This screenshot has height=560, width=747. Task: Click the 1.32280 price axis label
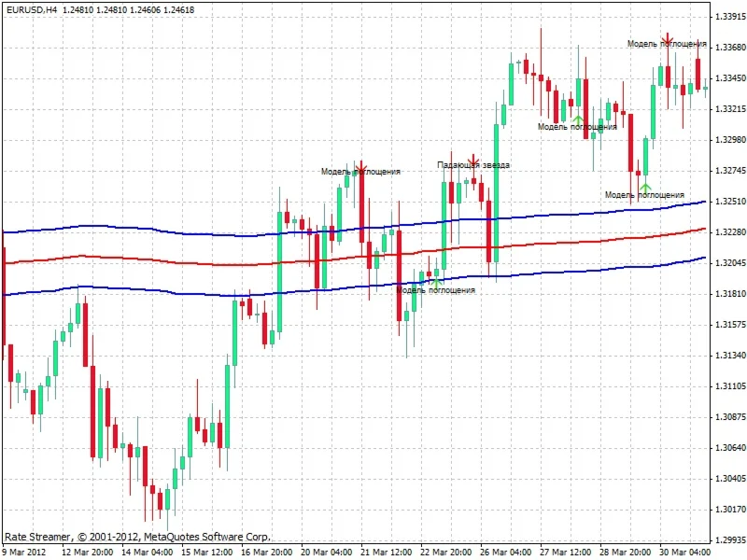click(x=730, y=231)
